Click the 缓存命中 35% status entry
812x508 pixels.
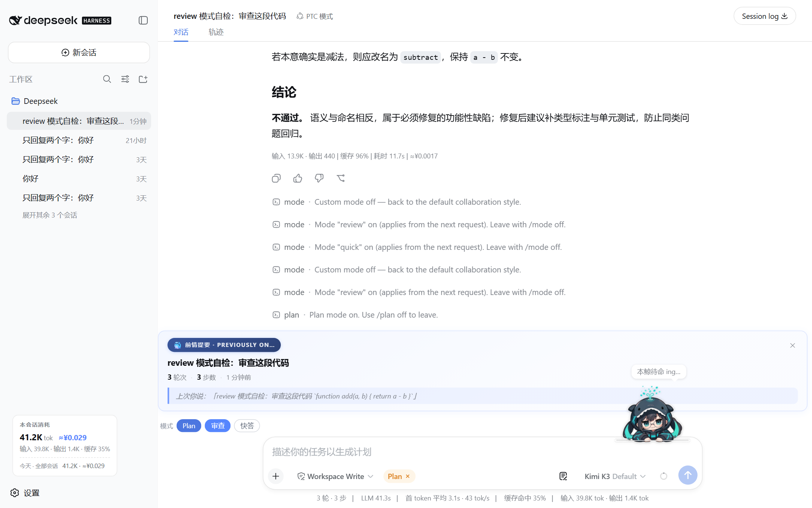(525, 498)
